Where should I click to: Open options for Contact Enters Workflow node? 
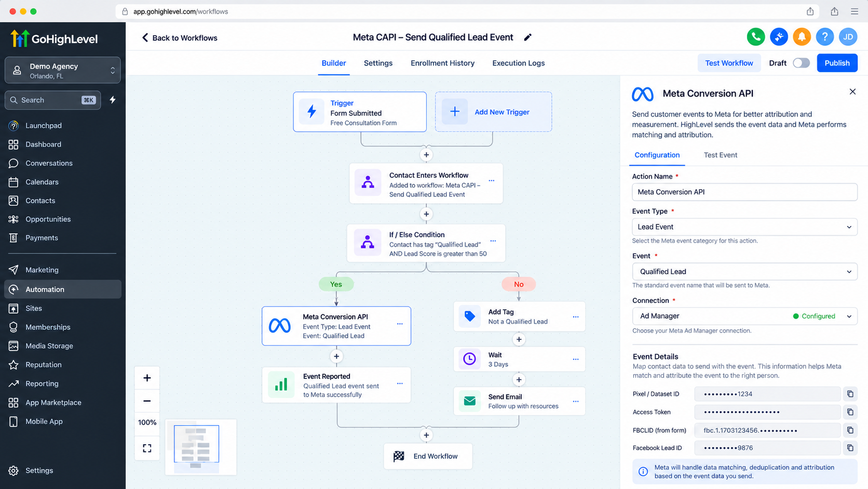click(491, 181)
